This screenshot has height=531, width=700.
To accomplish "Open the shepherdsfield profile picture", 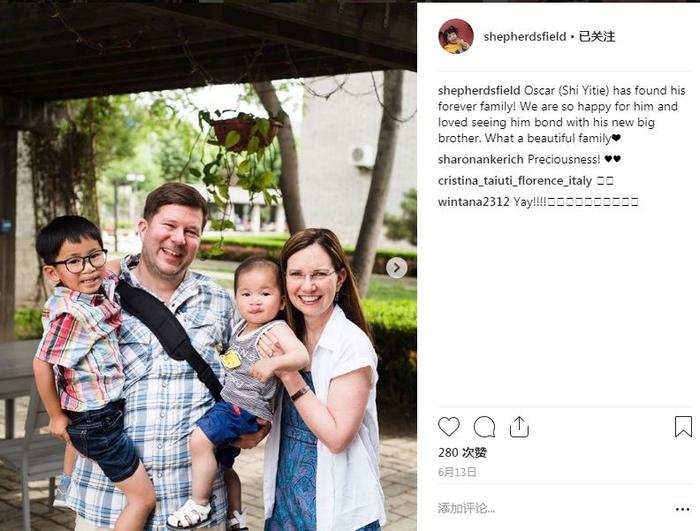I will click(456, 36).
